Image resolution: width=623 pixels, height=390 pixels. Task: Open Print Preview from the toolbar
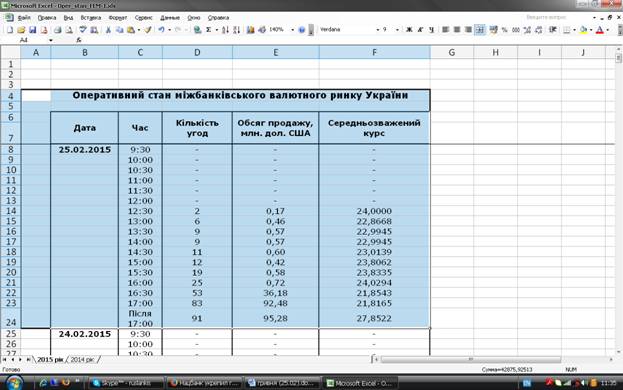[x=69, y=30]
